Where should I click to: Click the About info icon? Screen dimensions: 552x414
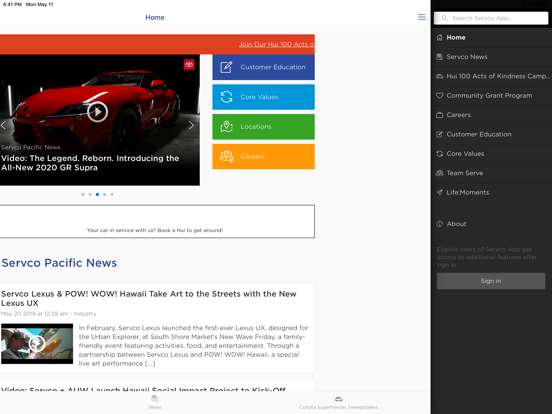(439, 224)
